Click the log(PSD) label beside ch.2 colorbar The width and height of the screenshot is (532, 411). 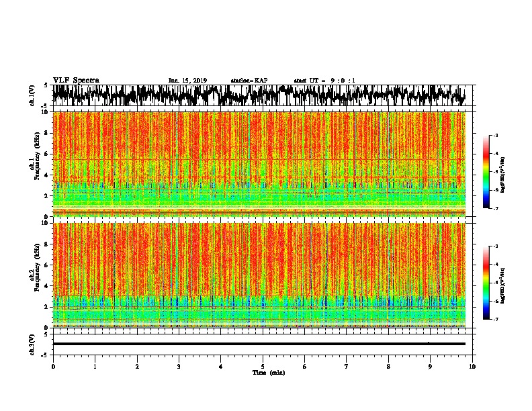tap(503, 285)
